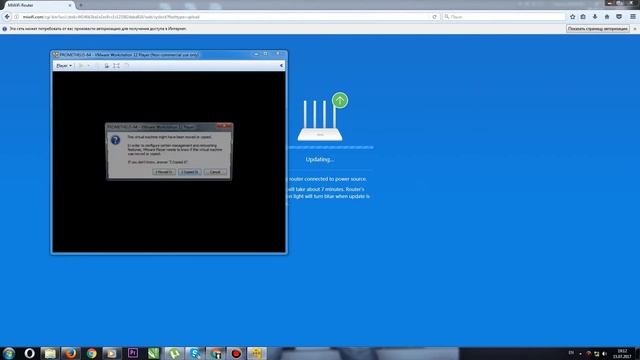This screenshot has width=640, height=360.
Task: Collapse the VMware toolbar side arrow
Action: click(x=281, y=66)
